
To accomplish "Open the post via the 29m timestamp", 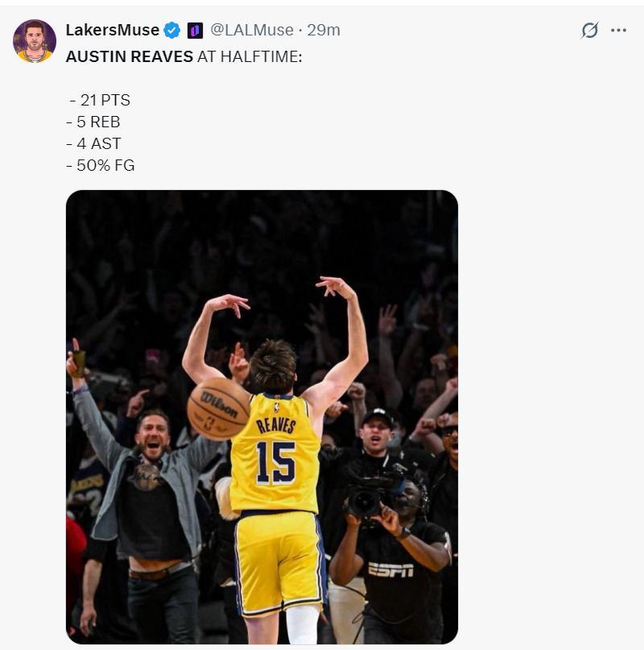I will (324, 31).
